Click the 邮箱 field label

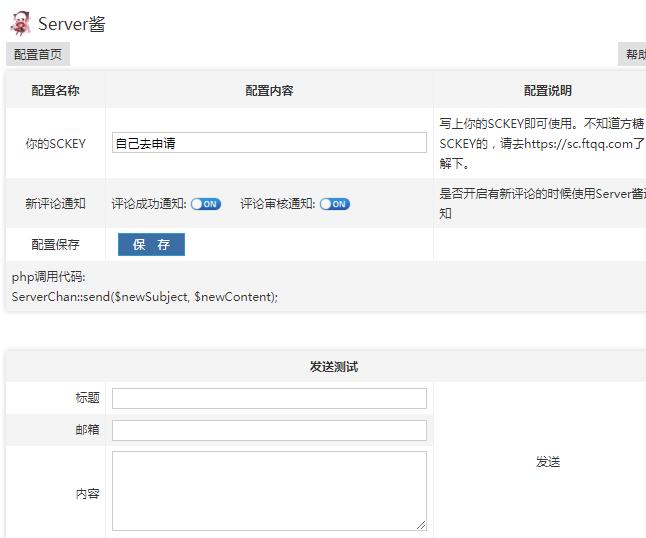(x=87, y=430)
